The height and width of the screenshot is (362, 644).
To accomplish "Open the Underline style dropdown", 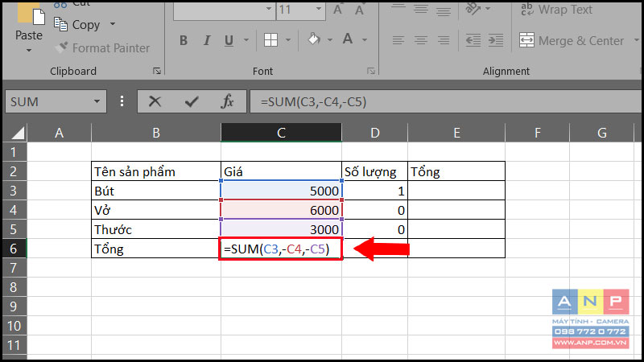I will (x=246, y=40).
